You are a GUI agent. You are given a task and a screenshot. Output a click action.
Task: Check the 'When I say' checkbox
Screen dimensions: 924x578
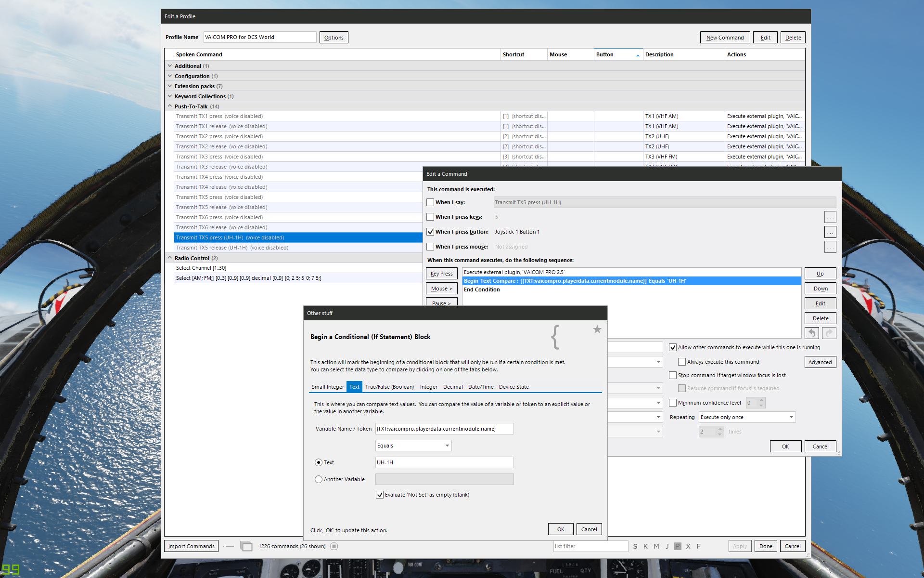coord(430,202)
